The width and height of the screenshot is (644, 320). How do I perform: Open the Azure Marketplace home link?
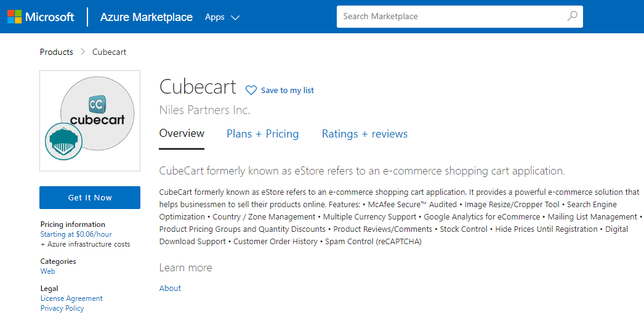147,17
